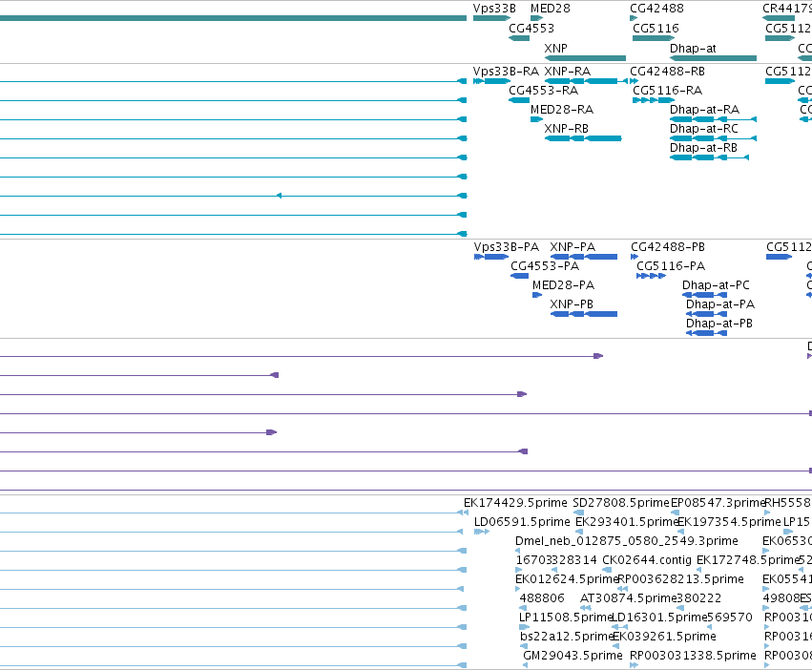Open CK02644.contig feature
Screen dimensions: 812x670
647,560
